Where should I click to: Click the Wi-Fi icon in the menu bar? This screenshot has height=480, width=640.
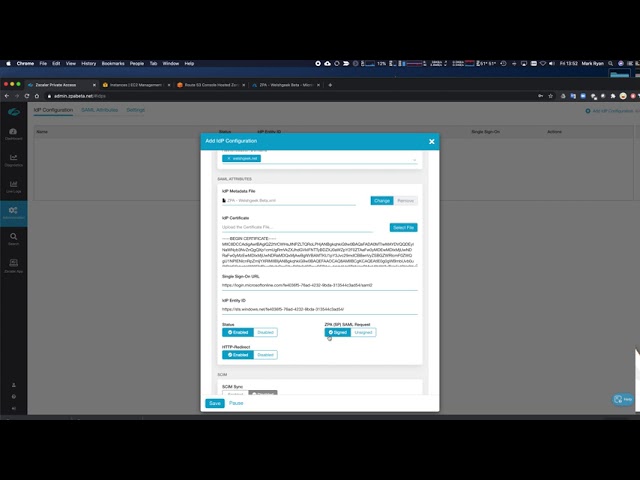543,63
